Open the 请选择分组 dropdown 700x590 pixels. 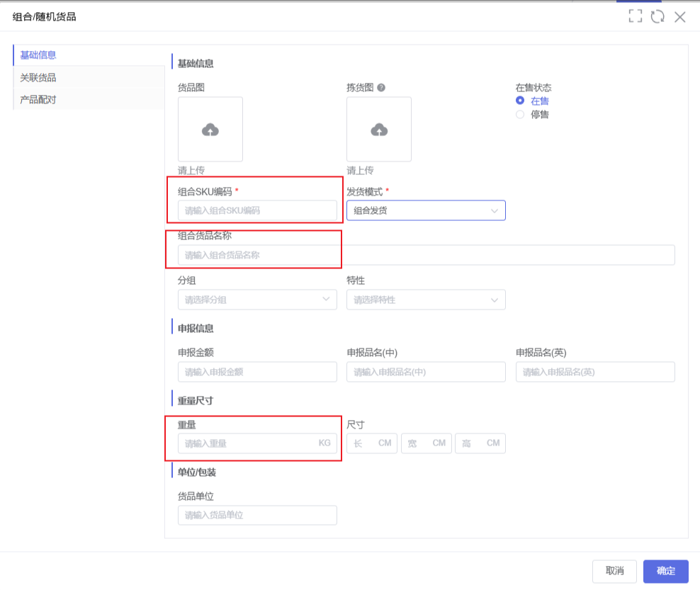pyautogui.click(x=257, y=300)
